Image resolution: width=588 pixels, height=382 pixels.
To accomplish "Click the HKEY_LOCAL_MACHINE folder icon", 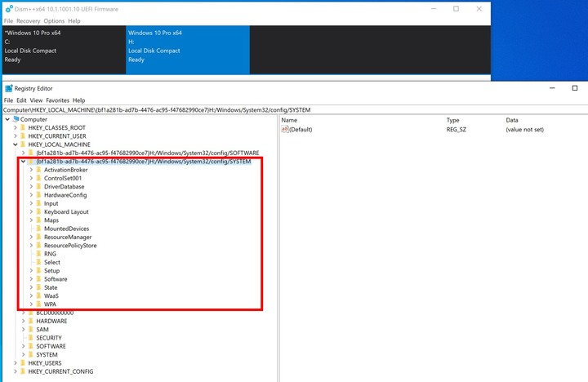I will 23,144.
